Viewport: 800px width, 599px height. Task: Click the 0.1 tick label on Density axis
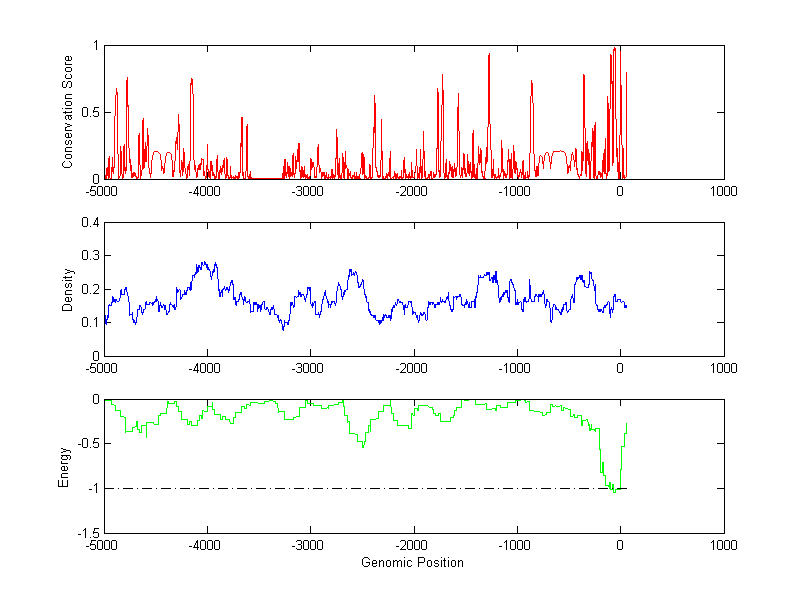click(x=89, y=322)
